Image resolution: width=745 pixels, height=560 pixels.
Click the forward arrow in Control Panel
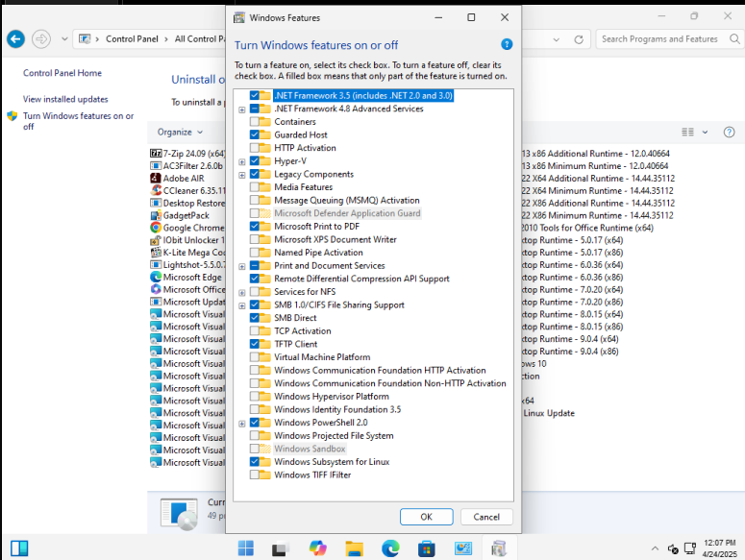click(41, 39)
